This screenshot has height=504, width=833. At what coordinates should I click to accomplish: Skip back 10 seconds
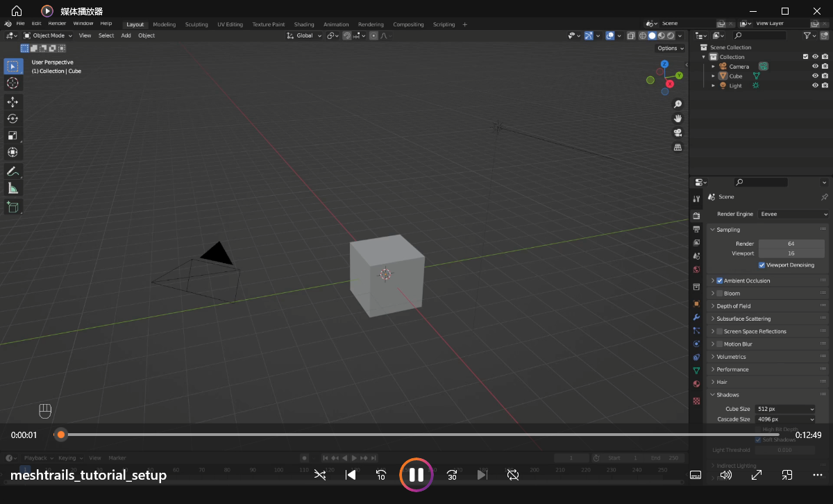(381, 475)
